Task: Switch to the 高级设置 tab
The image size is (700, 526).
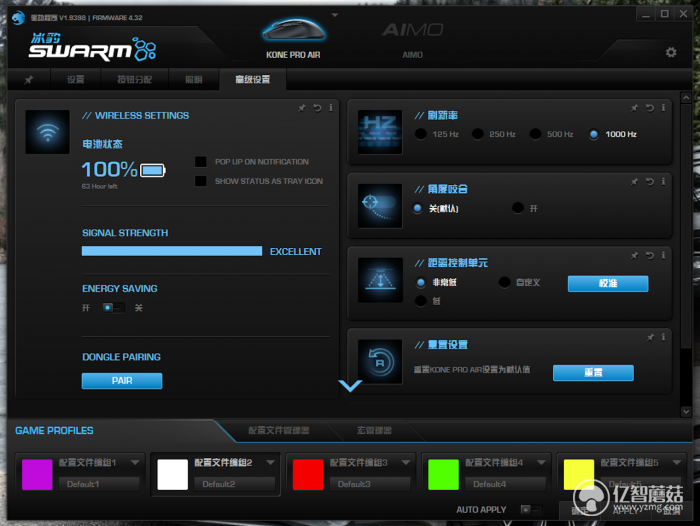Action: (253, 79)
